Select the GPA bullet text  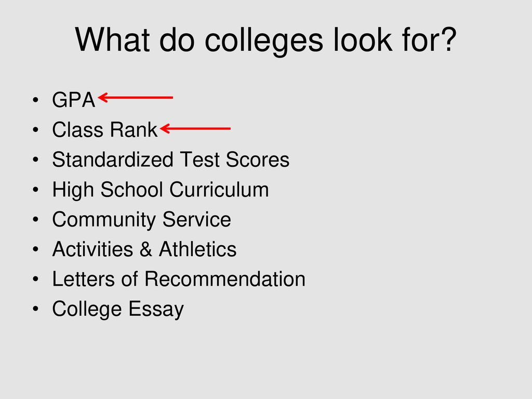pos(74,99)
